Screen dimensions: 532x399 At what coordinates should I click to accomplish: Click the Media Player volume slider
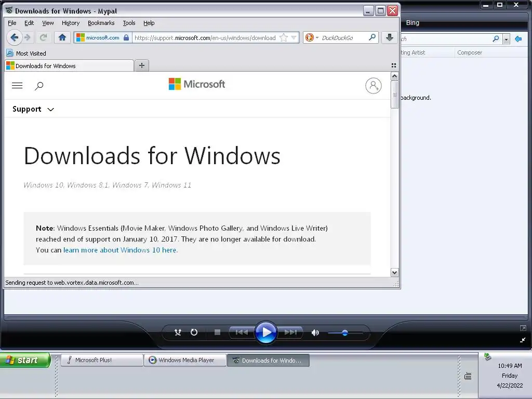[345, 333]
